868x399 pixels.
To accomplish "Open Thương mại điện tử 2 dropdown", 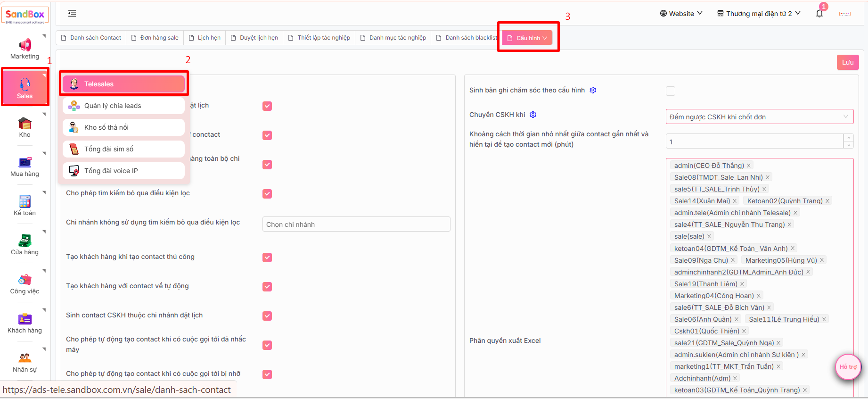I will [758, 14].
